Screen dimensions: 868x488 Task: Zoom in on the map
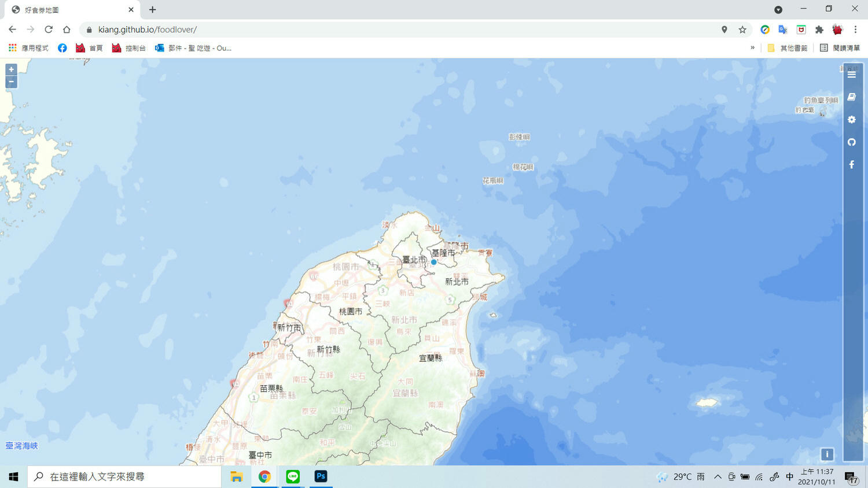(11, 69)
